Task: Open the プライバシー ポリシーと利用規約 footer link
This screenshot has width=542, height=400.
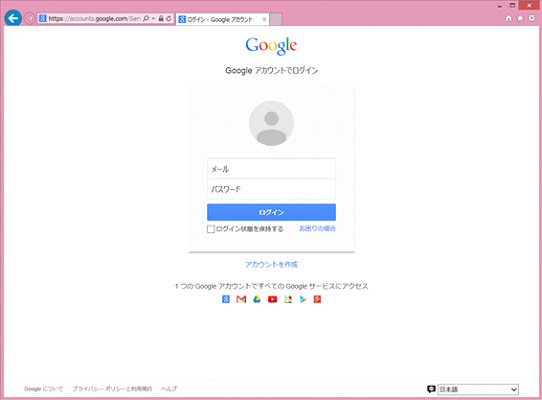Action: tap(112, 389)
